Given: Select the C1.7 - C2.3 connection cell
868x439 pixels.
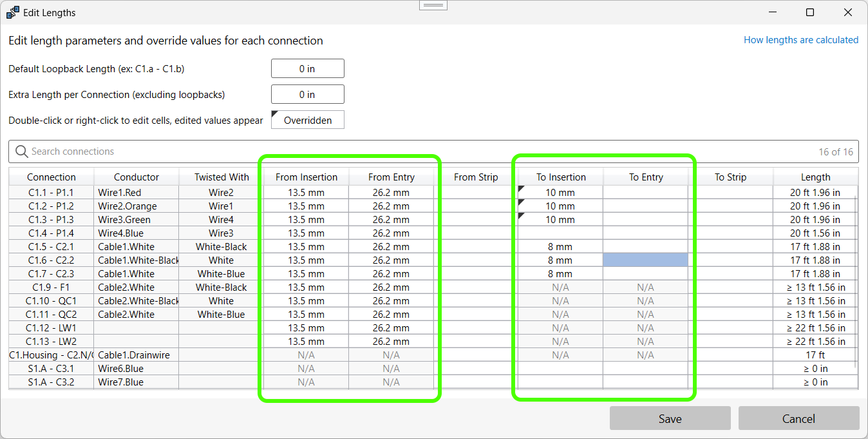Looking at the screenshot, I should click(52, 273).
